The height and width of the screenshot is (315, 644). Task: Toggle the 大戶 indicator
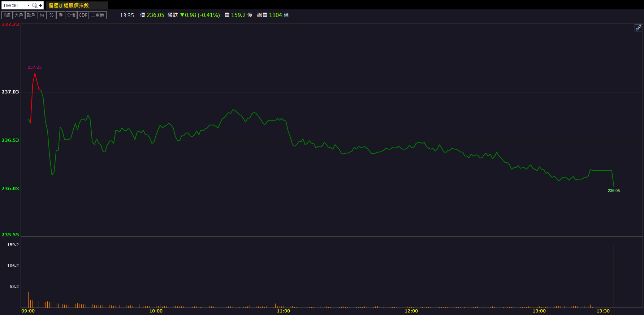(19, 15)
